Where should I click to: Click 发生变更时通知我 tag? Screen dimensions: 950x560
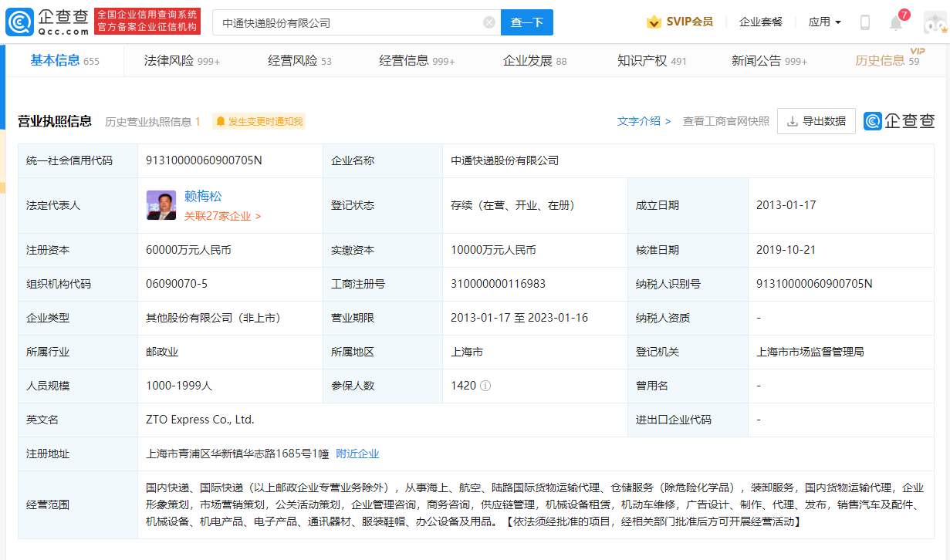point(259,121)
